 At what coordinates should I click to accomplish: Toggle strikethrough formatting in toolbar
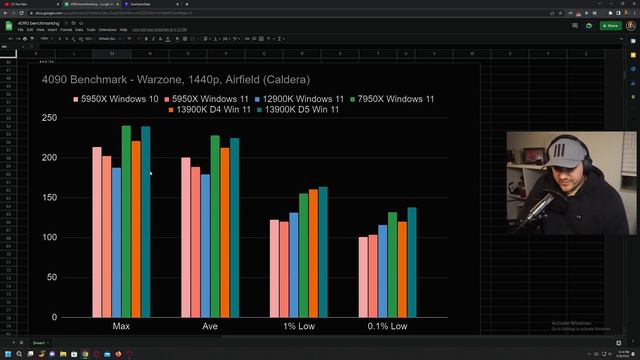coord(160,39)
